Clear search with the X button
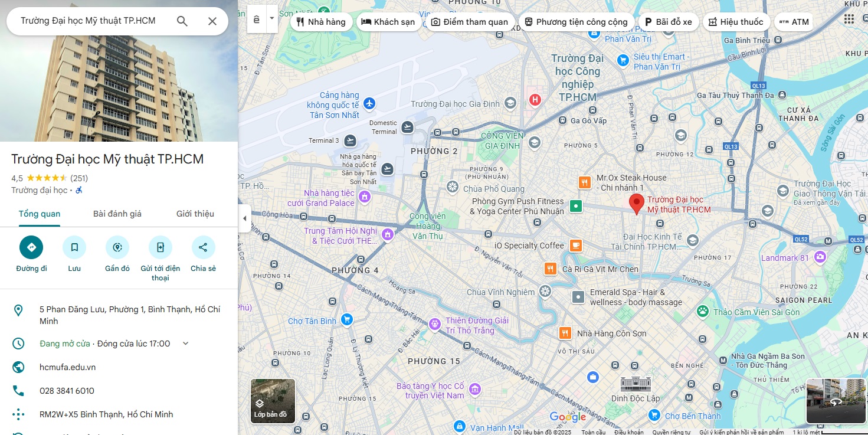Image resolution: width=868 pixels, height=435 pixels. click(x=212, y=21)
